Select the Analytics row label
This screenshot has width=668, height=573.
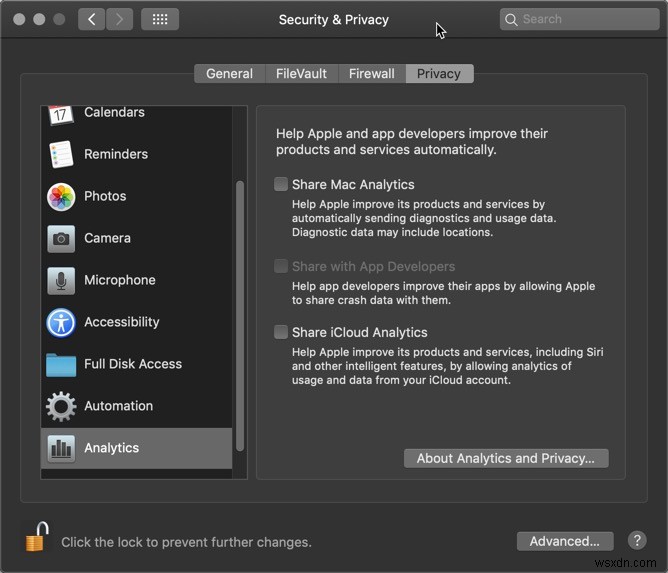coord(112,448)
